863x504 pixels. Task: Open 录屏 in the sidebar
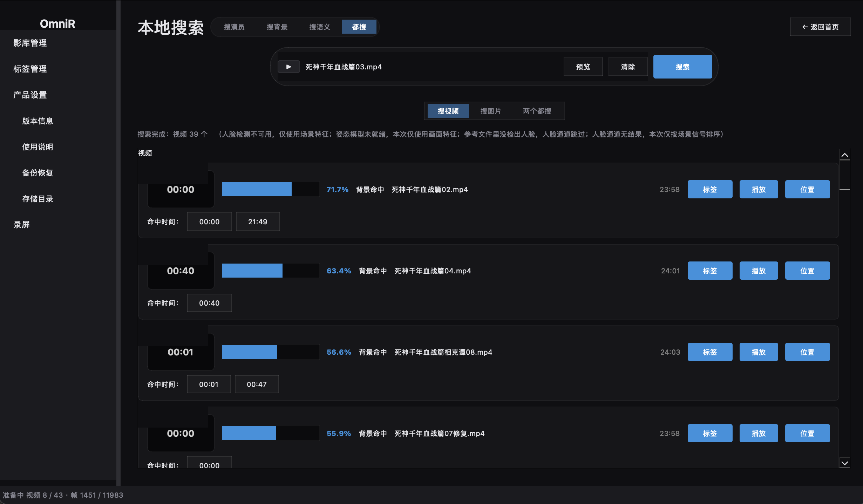coord(22,225)
